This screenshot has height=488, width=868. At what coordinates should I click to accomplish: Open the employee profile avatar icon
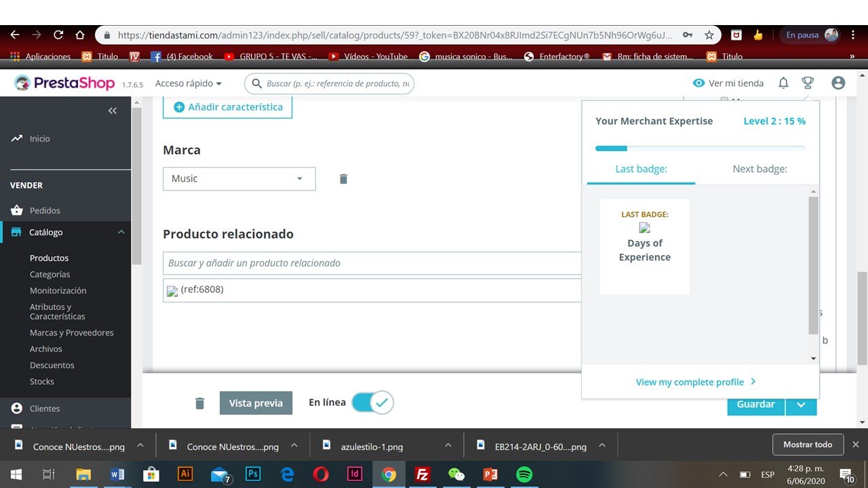point(838,83)
